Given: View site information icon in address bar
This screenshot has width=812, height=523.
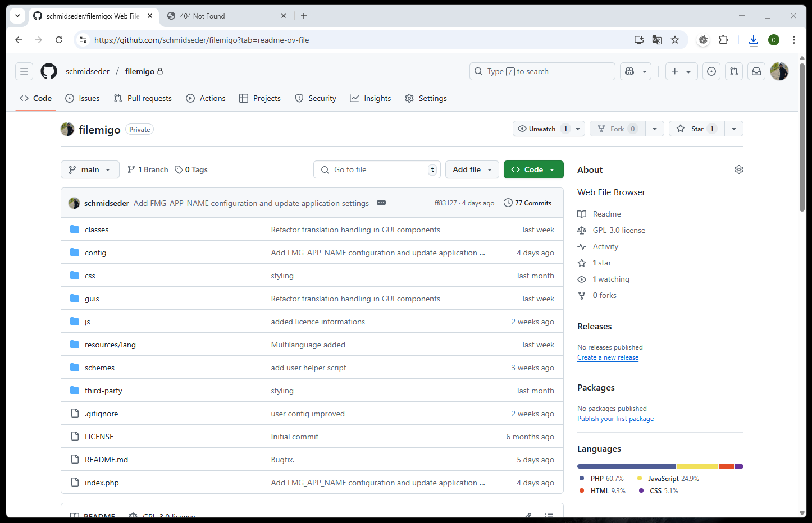Looking at the screenshot, I should click(83, 40).
